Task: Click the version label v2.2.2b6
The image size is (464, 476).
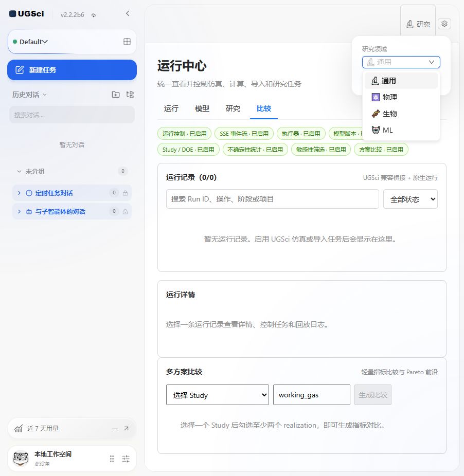Action: tap(73, 15)
